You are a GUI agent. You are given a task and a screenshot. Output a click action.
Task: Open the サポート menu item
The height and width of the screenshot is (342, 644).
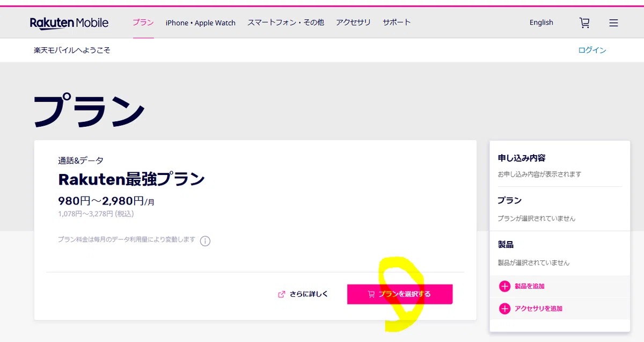pos(397,23)
